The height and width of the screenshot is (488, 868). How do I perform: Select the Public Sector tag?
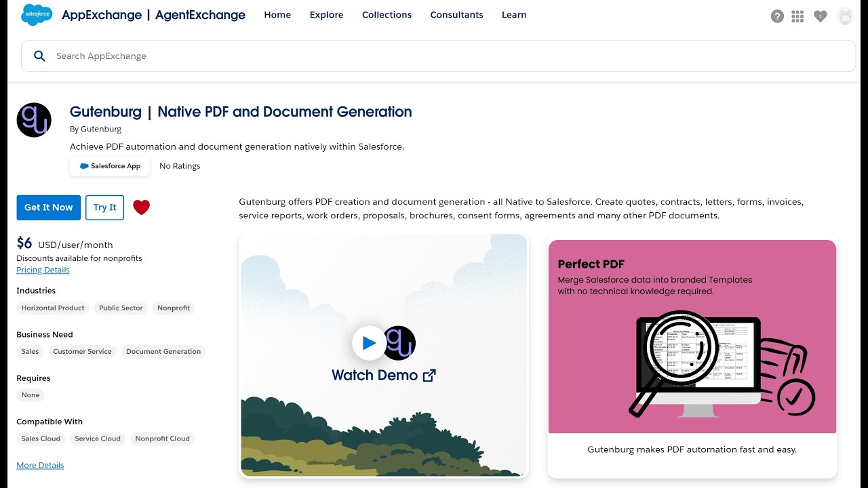click(121, 308)
